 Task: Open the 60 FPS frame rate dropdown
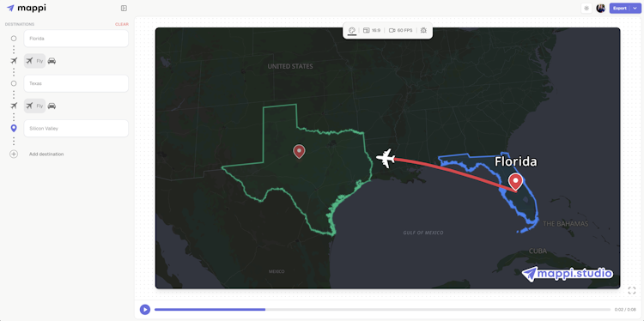[x=400, y=30]
